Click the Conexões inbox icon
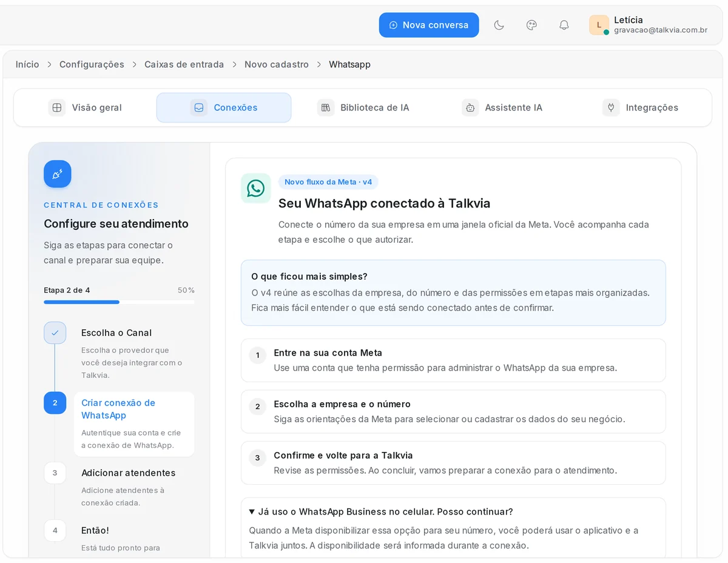The width and height of the screenshot is (728, 563). pos(199,107)
